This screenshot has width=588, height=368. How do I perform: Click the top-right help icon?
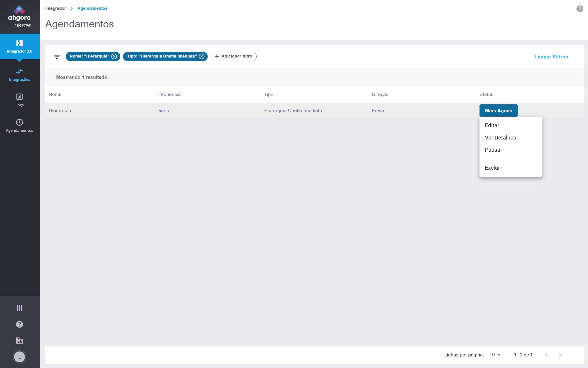tap(579, 9)
